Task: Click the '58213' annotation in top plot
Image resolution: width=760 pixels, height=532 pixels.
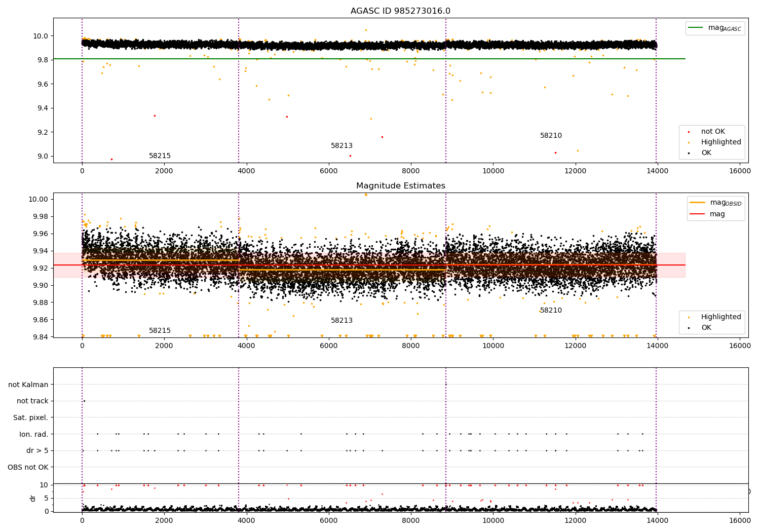Action: [x=341, y=146]
